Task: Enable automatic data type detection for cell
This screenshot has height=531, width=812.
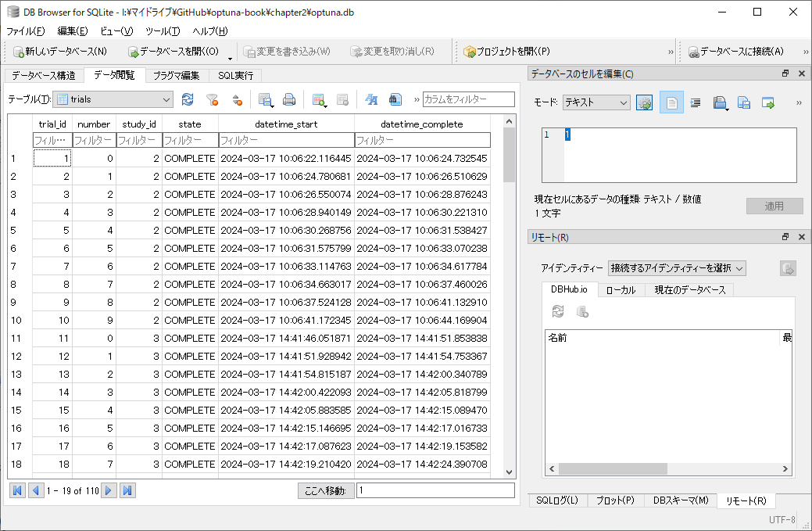Action: (x=645, y=102)
